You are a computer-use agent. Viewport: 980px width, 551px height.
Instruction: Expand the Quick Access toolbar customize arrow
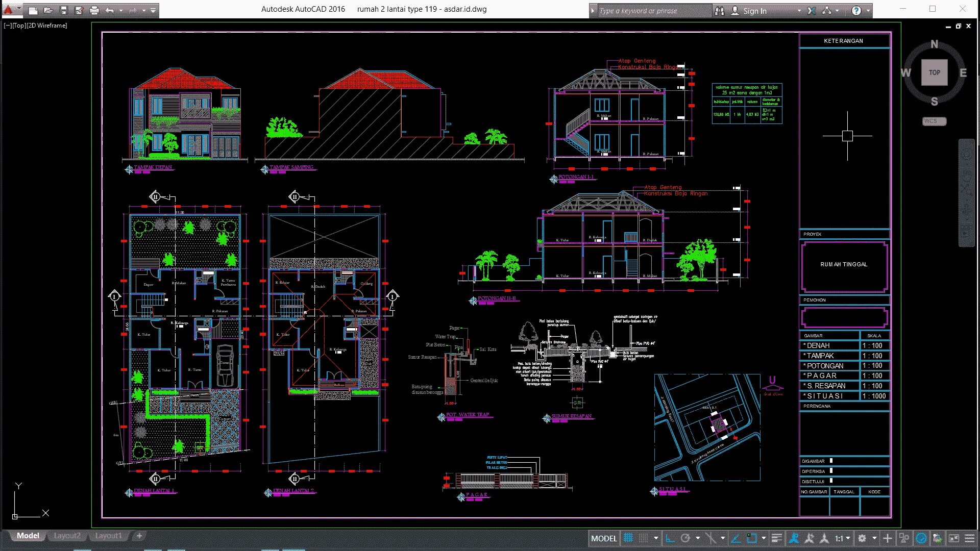tap(153, 10)
